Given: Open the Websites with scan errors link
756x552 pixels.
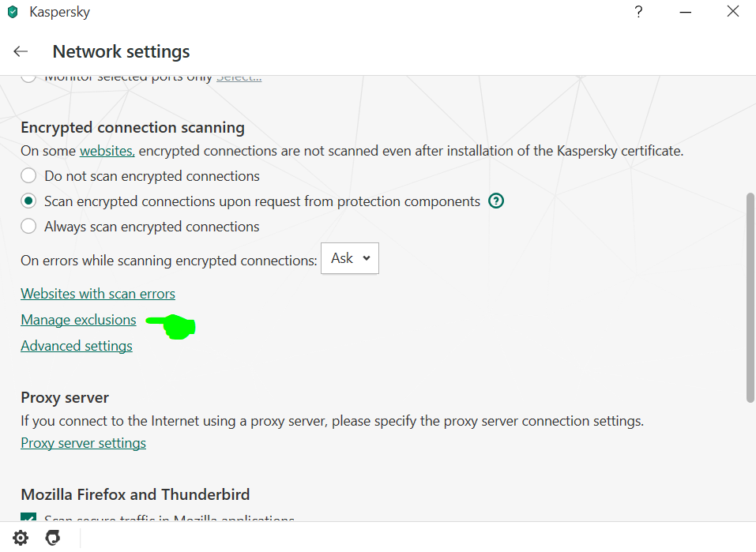Looking at the screenshot, I should pos(98,294).
